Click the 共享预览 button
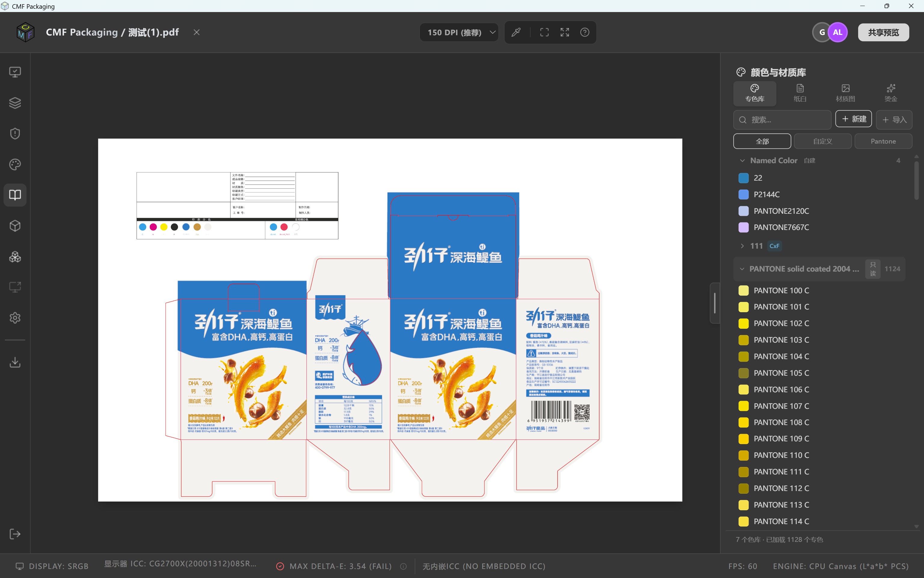 [x=883, y=32]
